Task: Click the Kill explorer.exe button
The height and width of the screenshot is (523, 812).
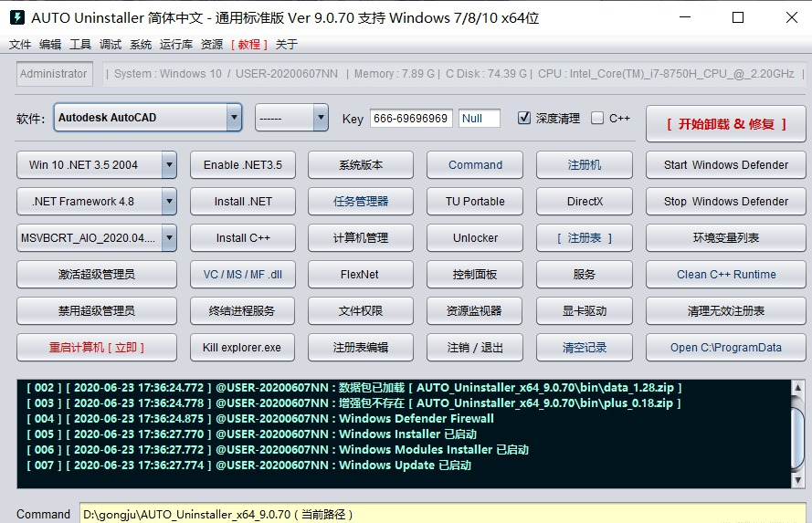Action: pos(243,347)
